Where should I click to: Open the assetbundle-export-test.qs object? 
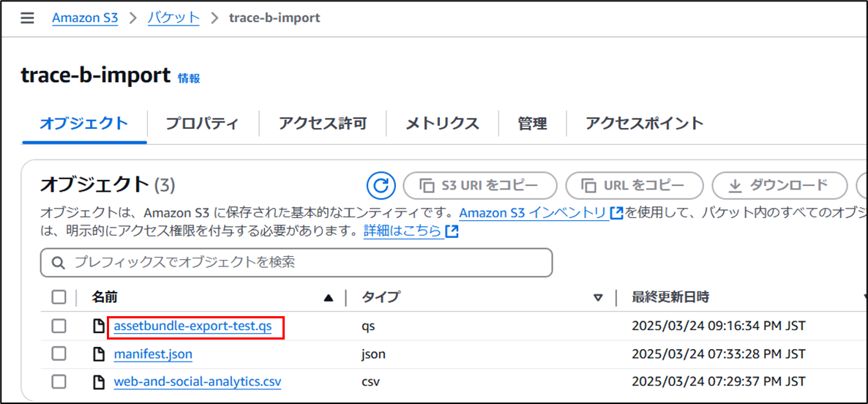192,326
